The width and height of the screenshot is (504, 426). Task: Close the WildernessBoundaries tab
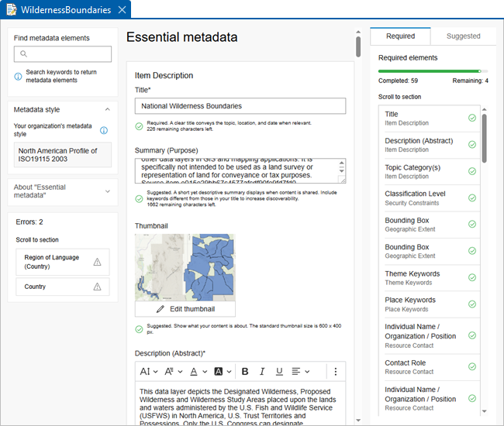123,10
